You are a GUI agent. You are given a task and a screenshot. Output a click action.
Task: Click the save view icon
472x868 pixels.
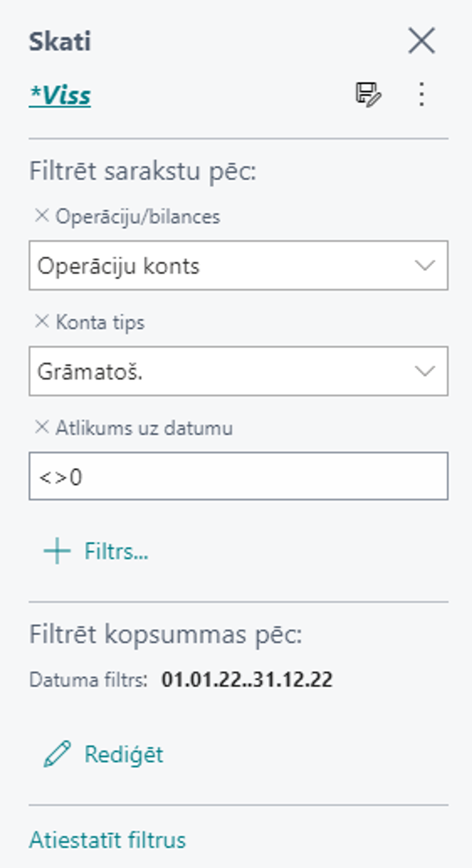coord(368,95)
